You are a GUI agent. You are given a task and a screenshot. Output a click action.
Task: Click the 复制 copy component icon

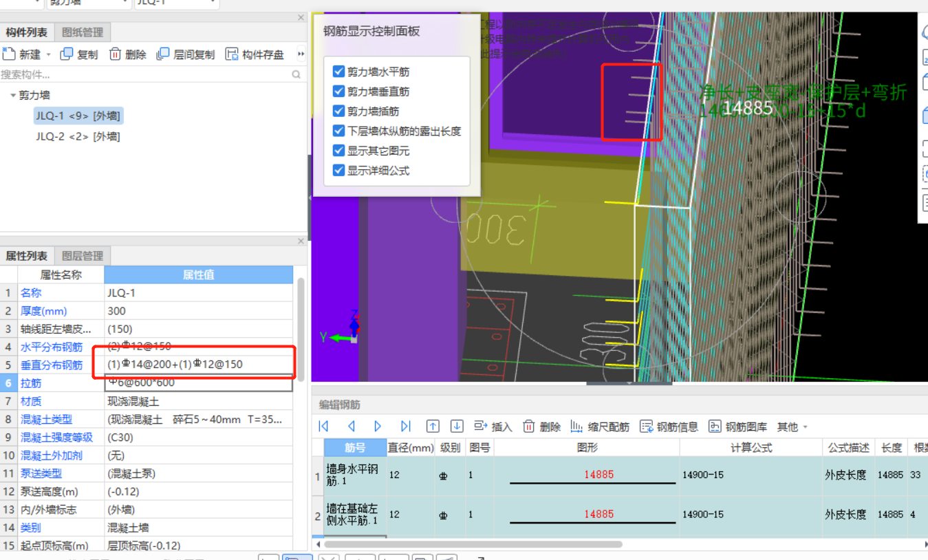click(67, 54)
